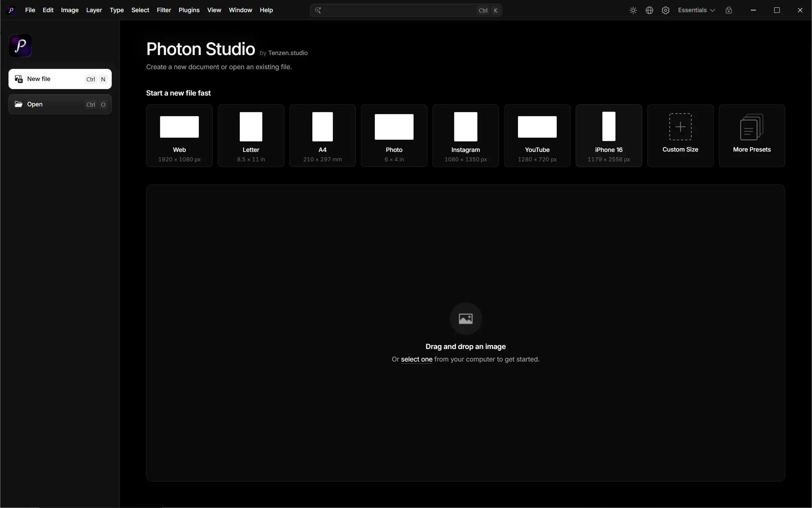Create a Custom Size document
The width and height of the screenshot is (812, 508).
click(x=680, y=136)
